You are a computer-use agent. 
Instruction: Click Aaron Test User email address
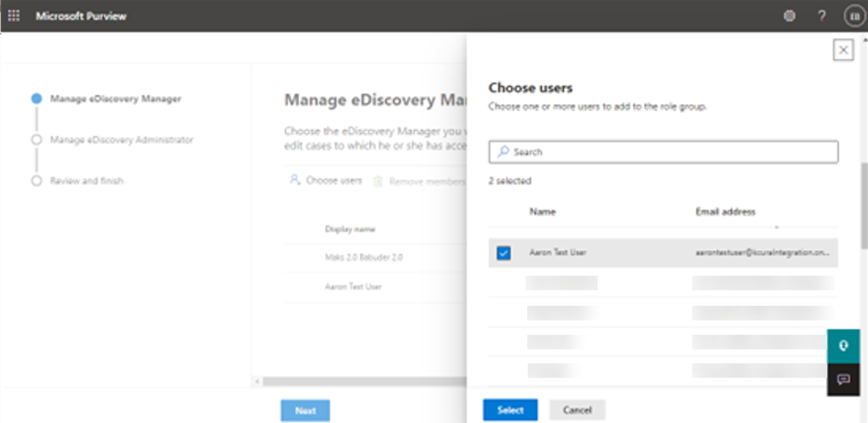click(762, 253)
